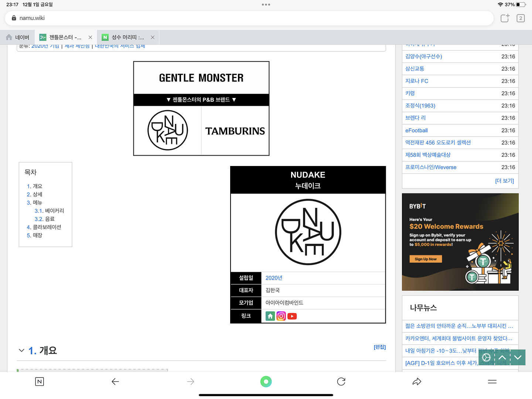The height and width of the screenshot is (399, 532).
Task: Switch to the 네이버 home tab
Action: coord(18,37)
